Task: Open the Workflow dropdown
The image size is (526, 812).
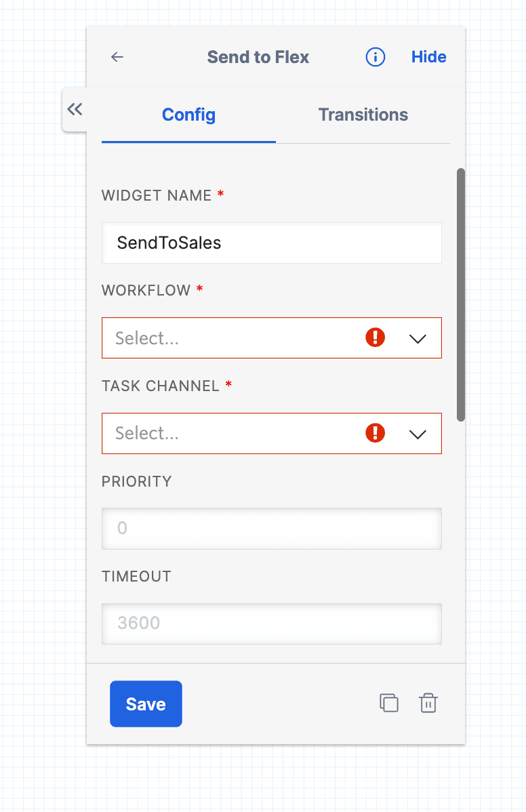Action: [271, 338]
